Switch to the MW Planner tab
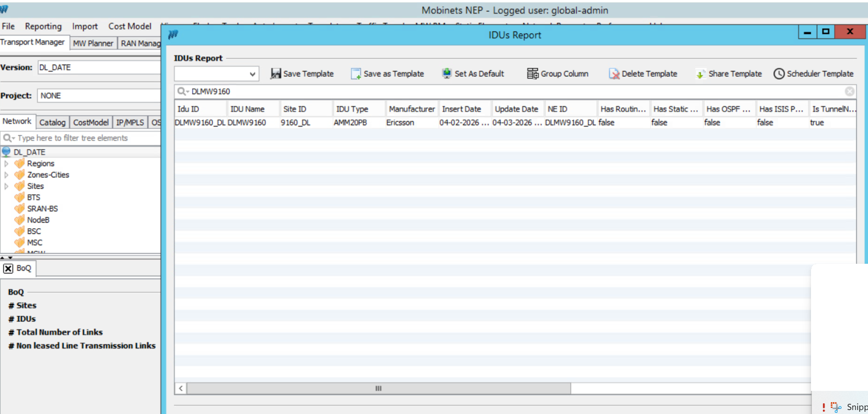The height and width of the screenshot is (414, 868). pos(93,43)
